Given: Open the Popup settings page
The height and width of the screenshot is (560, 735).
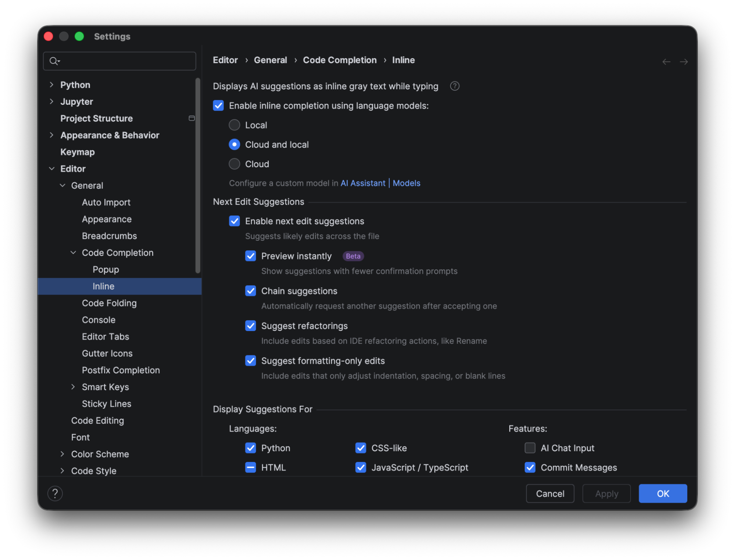Looking at the screenshot, I should pyautogui.click(x=106, y=270).
